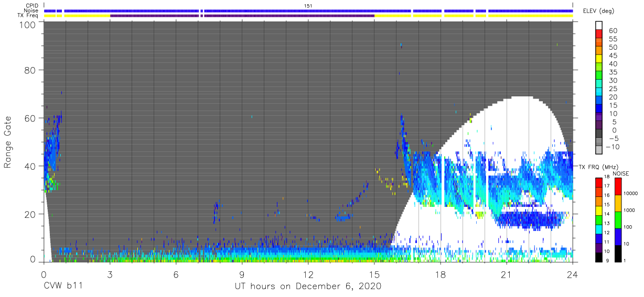Click the purple segment of the TX Freq bar

click(x=242, y=16)
